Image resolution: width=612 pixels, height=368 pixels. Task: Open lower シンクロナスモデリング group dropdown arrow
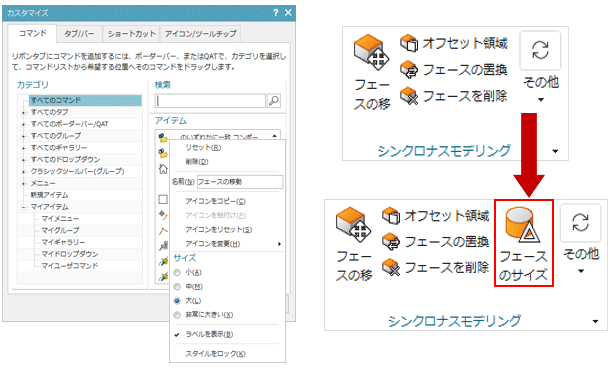pos(595,322)
